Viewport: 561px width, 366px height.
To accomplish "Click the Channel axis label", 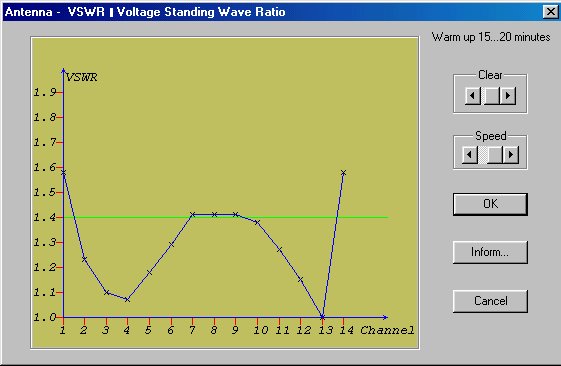I will tap(387, 330).
